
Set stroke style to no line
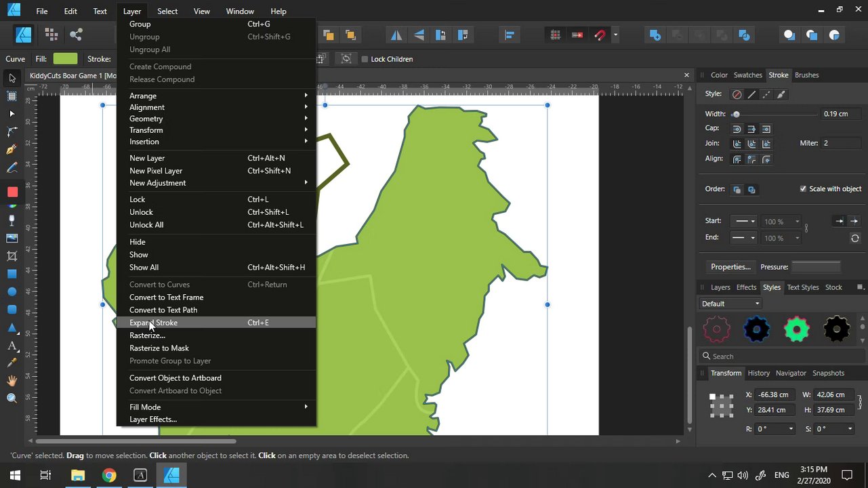[737, 94]
